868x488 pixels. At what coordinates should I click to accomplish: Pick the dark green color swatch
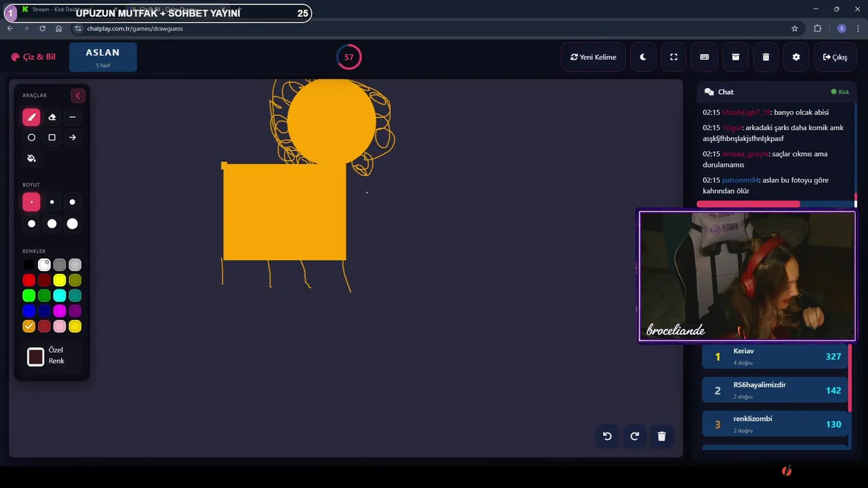(x=44, y=296)
